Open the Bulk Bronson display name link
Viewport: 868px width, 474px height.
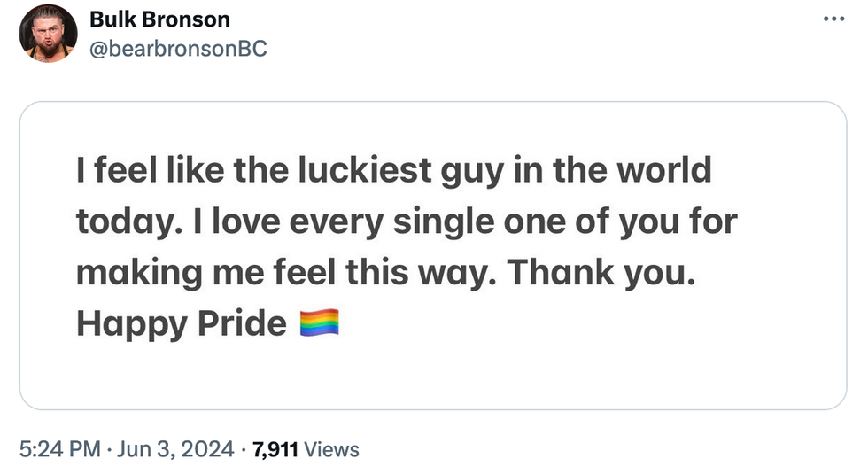159,19
